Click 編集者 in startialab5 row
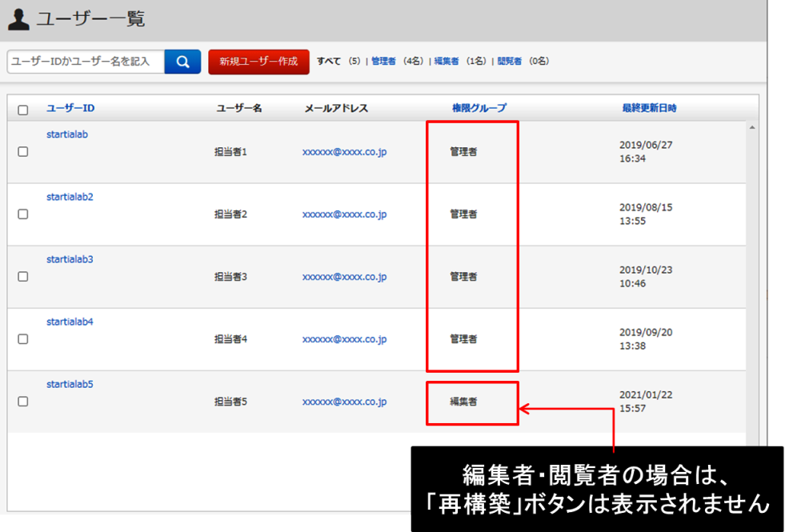Screen dimensions: 785x532 point(463,402)
